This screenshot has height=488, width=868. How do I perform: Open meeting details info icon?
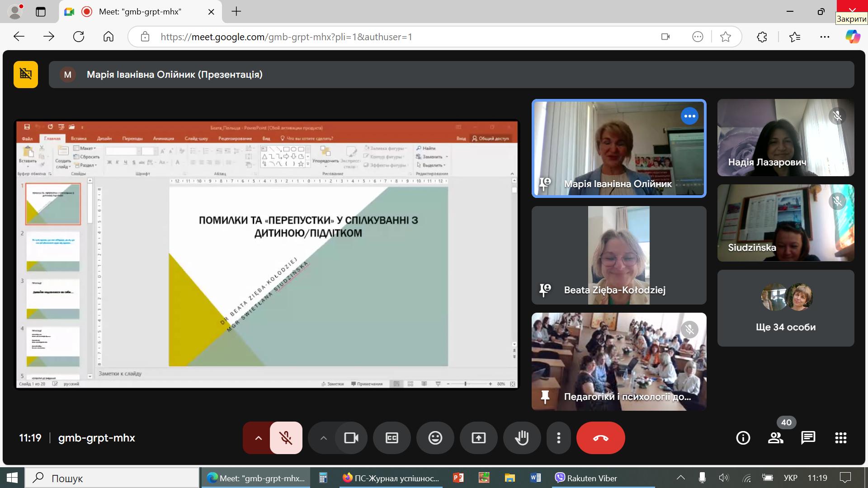pyautogui.click(x=743, y=438)
